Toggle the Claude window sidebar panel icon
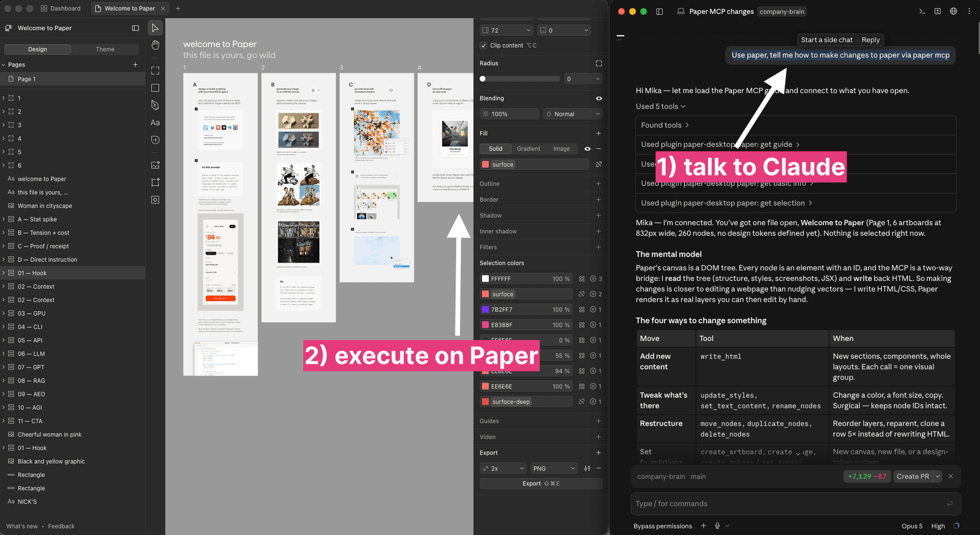 660,11
